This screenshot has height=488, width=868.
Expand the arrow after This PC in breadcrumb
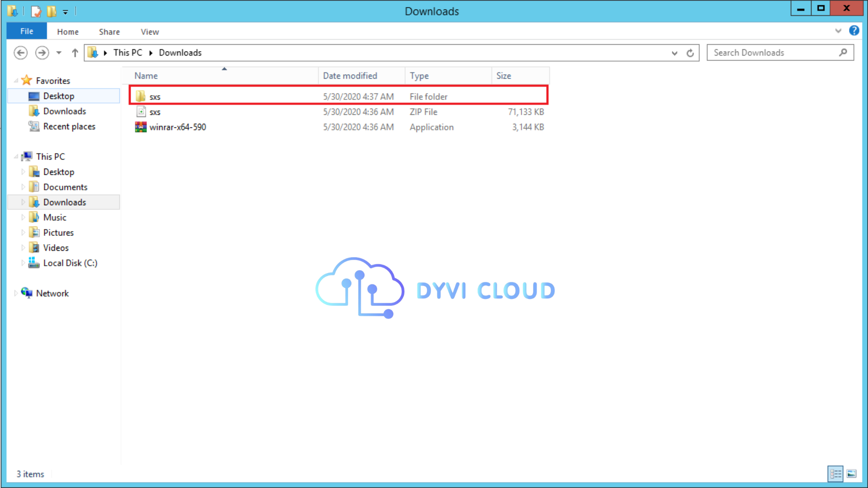click(151, 53)
